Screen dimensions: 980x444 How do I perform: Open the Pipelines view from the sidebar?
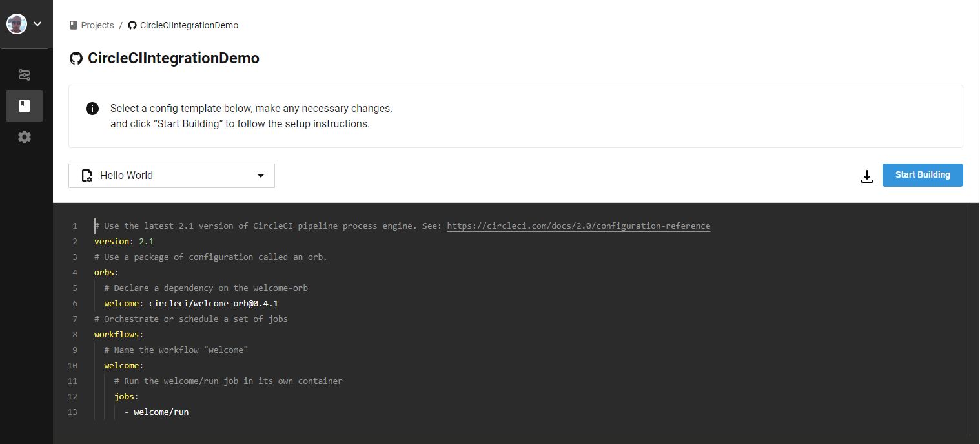click(25, 75)
